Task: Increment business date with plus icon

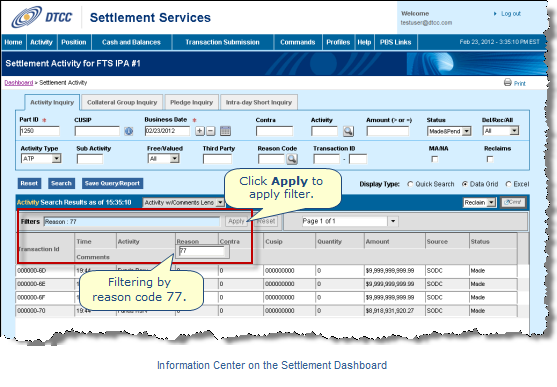Action: 200,131
